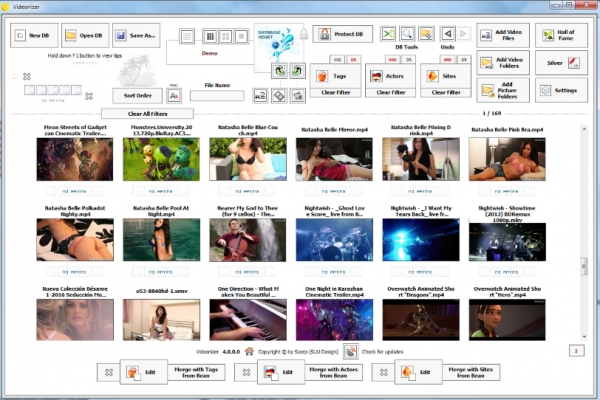Image resolution: width=600 pixels, height=400 pixels.
Task: Click the thumbnail grid vertical scrollbar handle
Action: pos(584,266)
